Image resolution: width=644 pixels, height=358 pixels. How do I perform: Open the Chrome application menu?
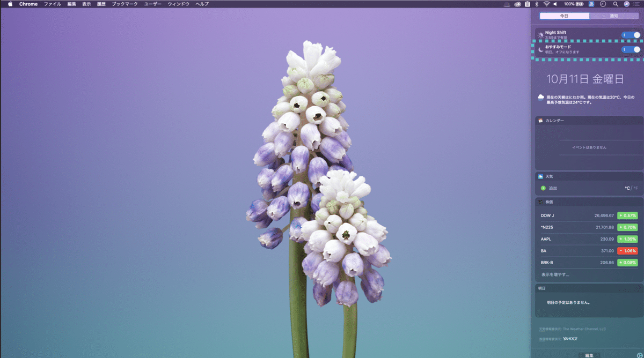(28, 4)
